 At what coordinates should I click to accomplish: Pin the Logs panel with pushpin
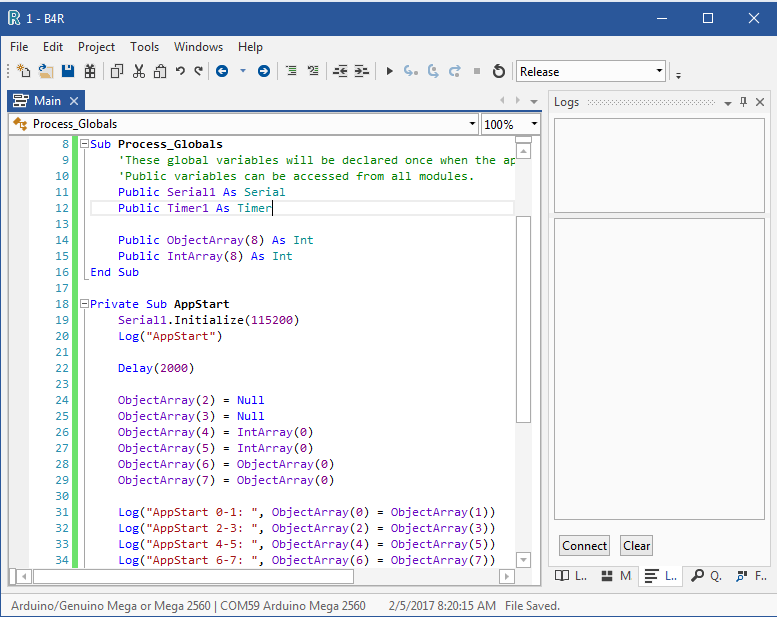(743, 102)
